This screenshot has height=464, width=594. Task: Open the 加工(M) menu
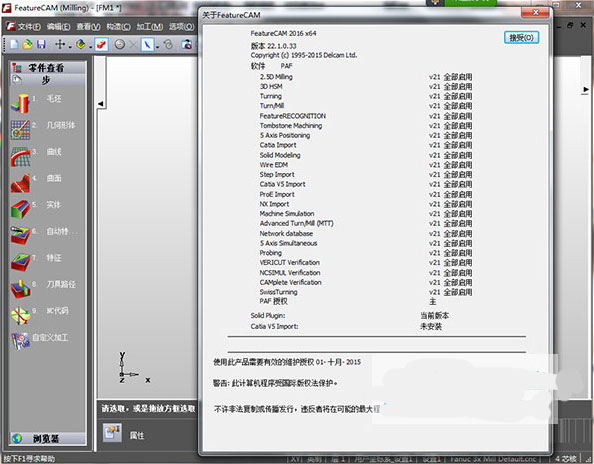point(150,27)
